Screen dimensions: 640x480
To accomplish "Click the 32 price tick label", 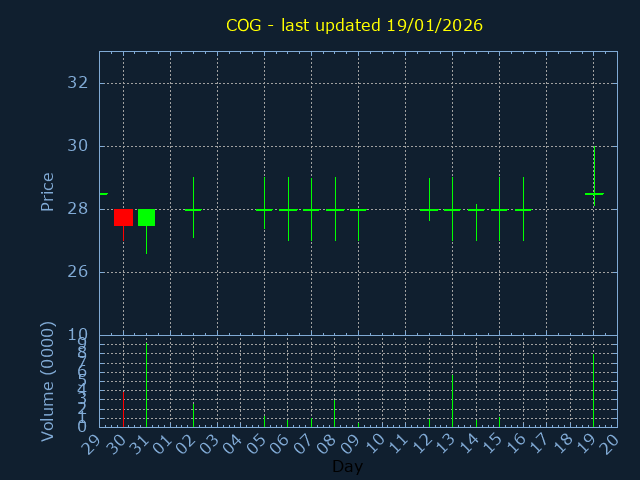I will coord(78,83).
